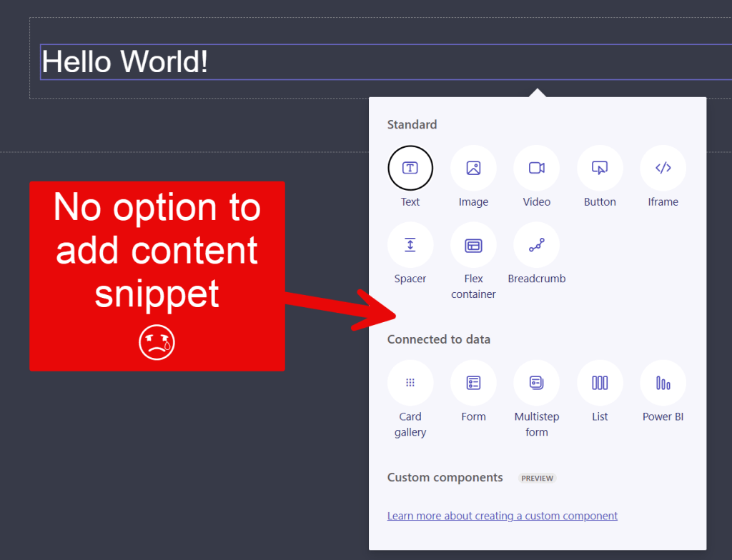Add a Breadcrumb component
Image resolution: width=732 pixels, height=560 pixels.
click(536, 245)
